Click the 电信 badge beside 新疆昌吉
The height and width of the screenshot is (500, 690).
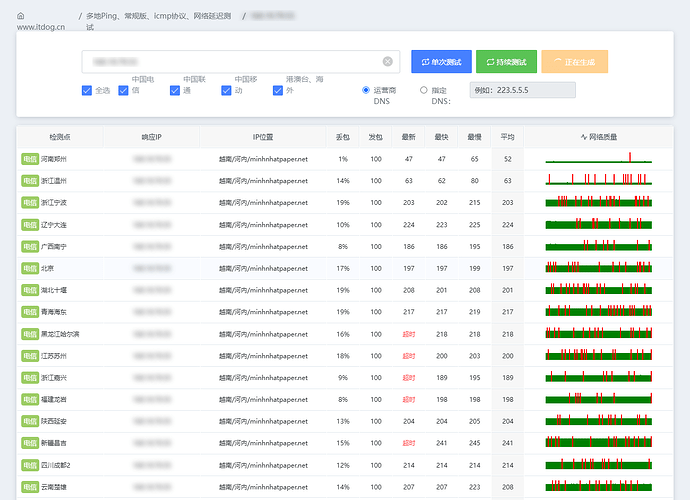pyautogui.click(x=30, y=443)
